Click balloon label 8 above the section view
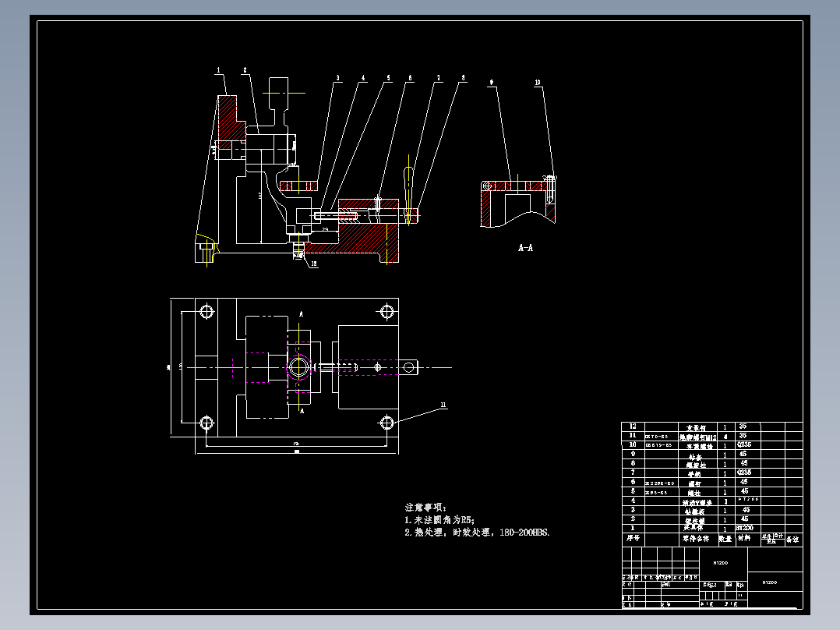This screenshot has width=840, height=630. click(464, 78)
